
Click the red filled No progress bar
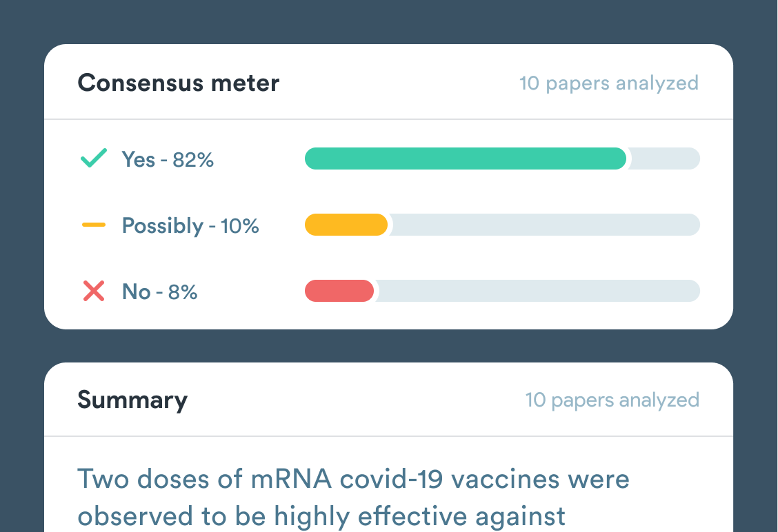[x=339, y=291]
